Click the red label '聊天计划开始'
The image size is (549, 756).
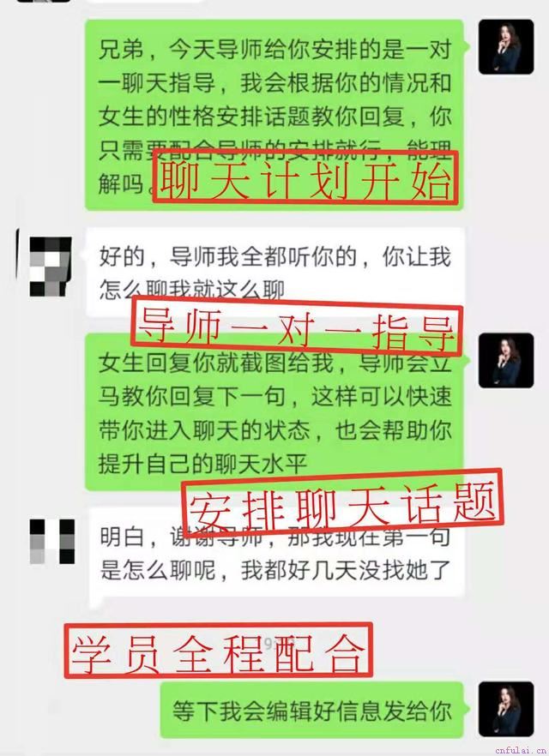click(x=305, y=177)
